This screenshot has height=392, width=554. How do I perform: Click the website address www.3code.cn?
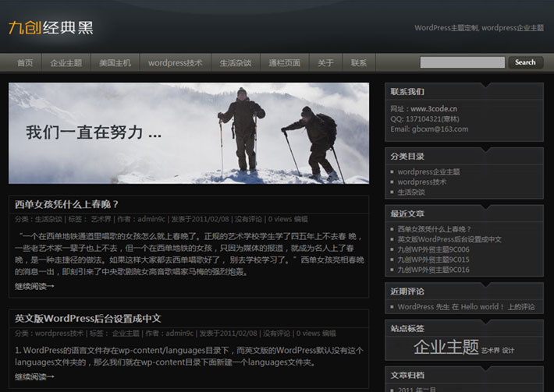coord(434,108)
